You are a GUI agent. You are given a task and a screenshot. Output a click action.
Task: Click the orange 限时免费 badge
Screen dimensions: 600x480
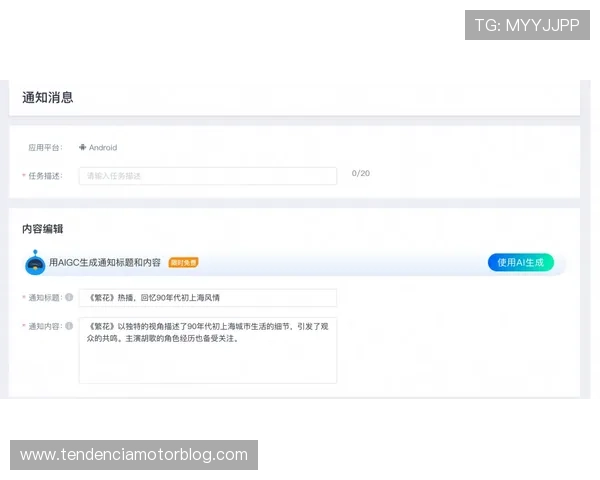pos(183,263)
